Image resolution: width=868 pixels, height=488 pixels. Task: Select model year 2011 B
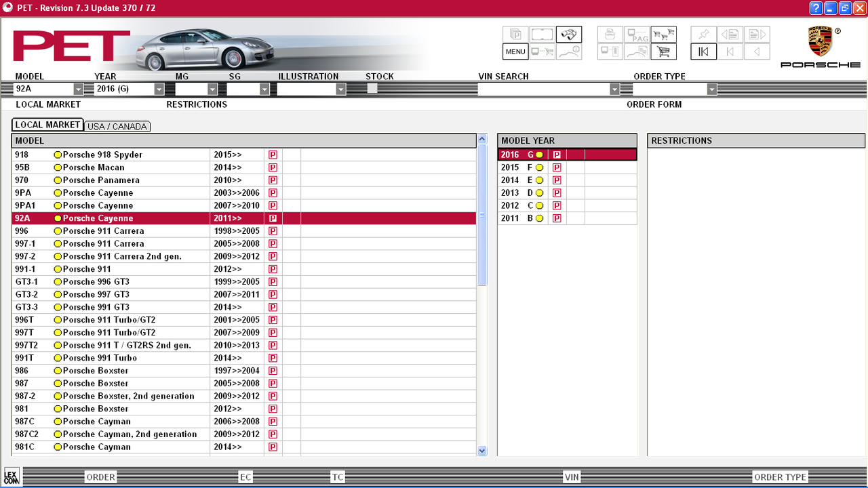coord(568,218)
